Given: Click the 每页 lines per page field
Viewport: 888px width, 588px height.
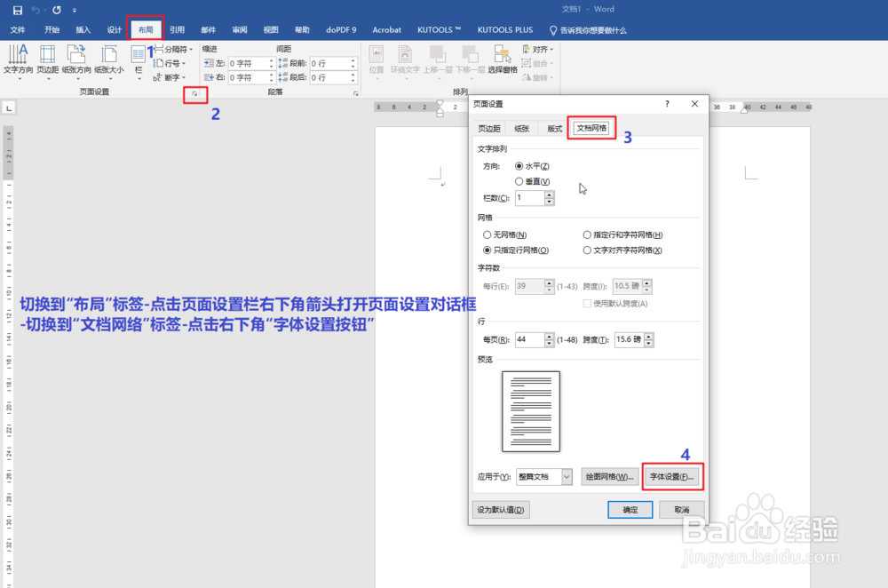Looking at the screenshot, I should 530,339.
